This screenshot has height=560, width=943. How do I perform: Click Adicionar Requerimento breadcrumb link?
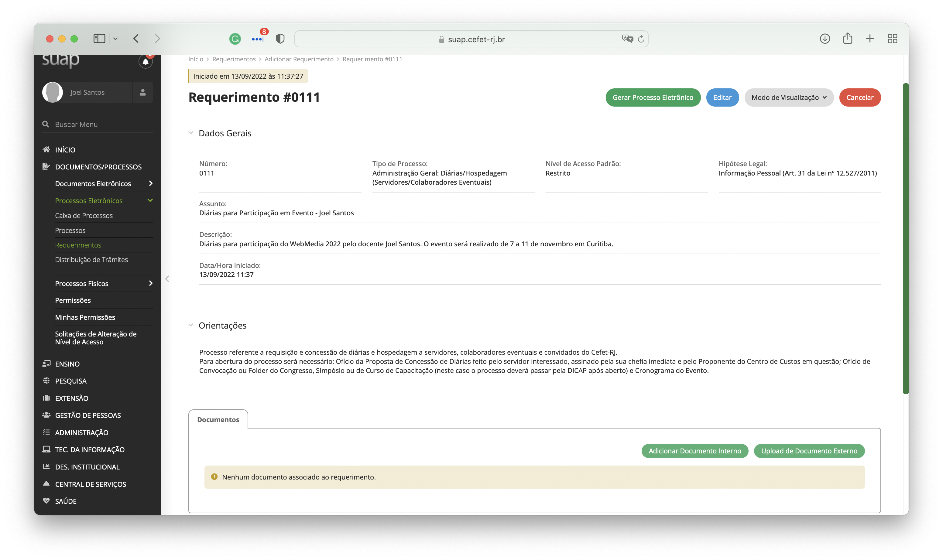pos(299,59)
